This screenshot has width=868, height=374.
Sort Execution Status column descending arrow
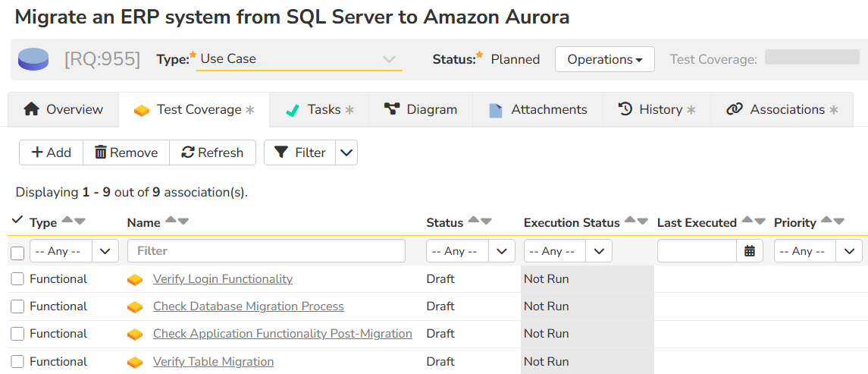click(643, 222)
